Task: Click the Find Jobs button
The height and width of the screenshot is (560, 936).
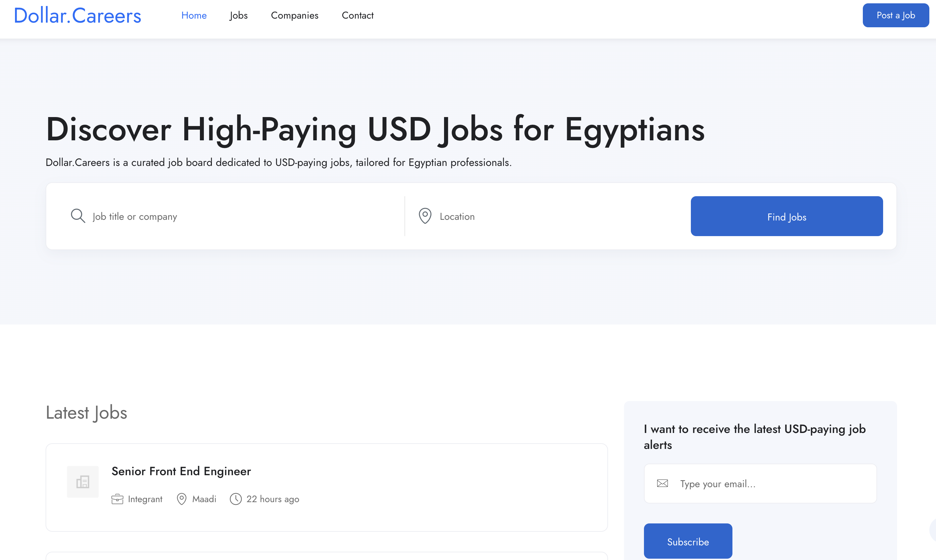Action: [787, 216]
